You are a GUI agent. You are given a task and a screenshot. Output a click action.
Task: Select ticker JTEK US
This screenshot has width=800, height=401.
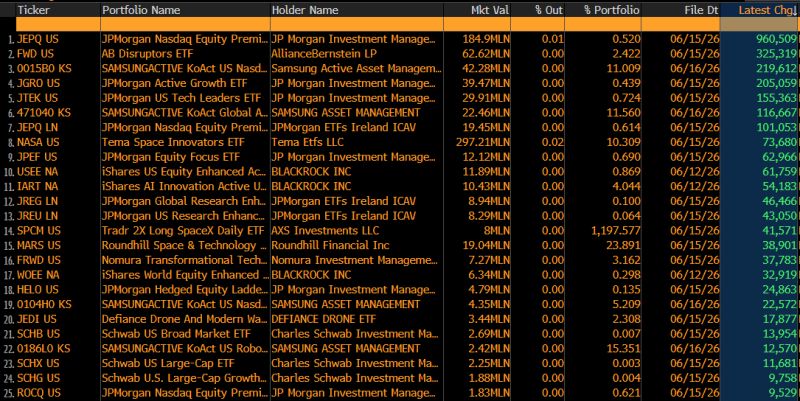coord(38,98)
